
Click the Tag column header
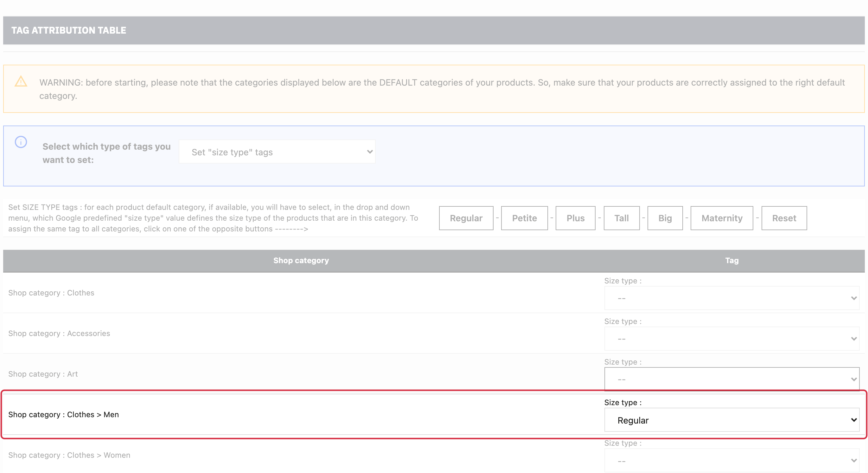732,261
